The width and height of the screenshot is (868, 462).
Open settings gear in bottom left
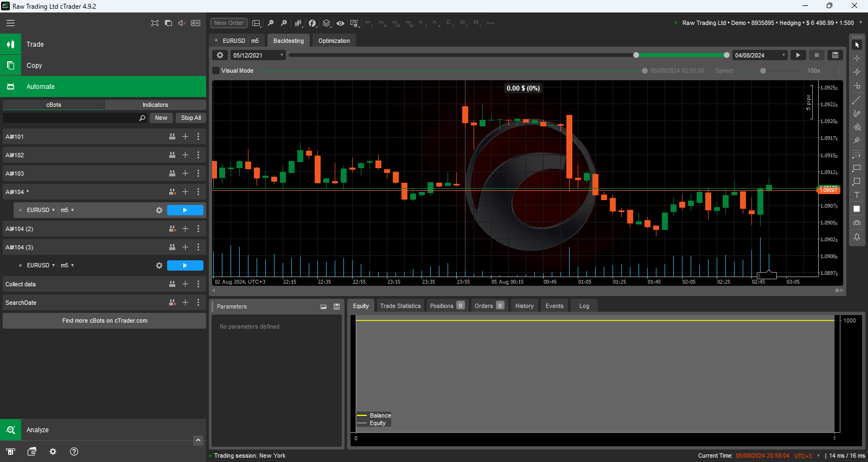[x=53, y=452]
